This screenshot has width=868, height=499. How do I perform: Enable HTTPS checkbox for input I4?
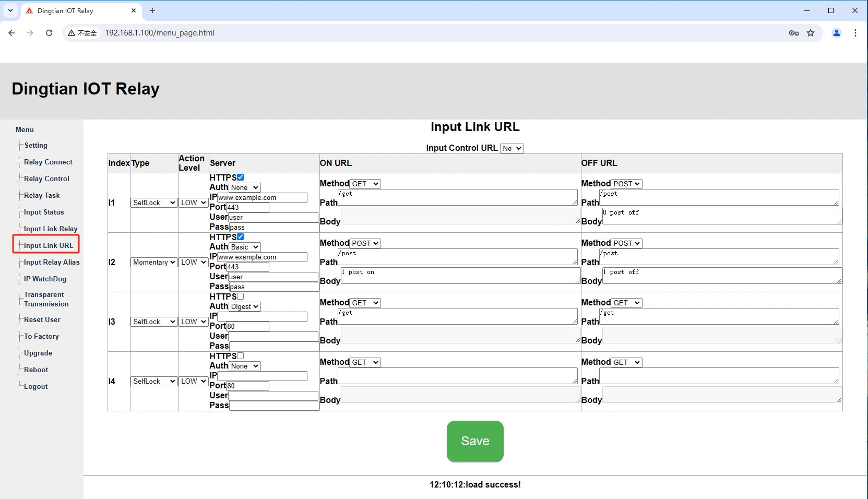[x=241, y=356]
